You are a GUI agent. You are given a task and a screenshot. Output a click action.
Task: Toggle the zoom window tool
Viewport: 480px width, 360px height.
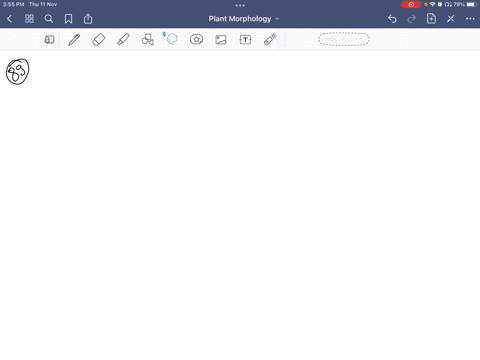click(49, 40)
